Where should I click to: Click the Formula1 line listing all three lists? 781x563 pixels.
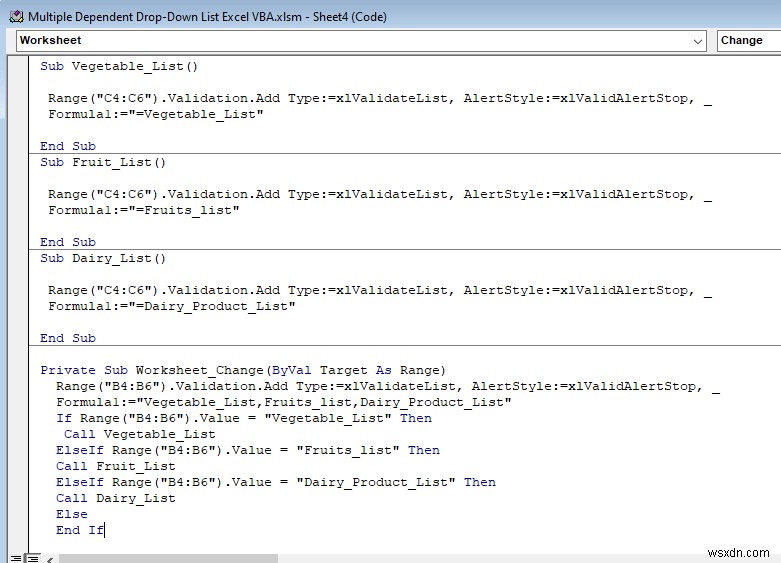[283, 402]
